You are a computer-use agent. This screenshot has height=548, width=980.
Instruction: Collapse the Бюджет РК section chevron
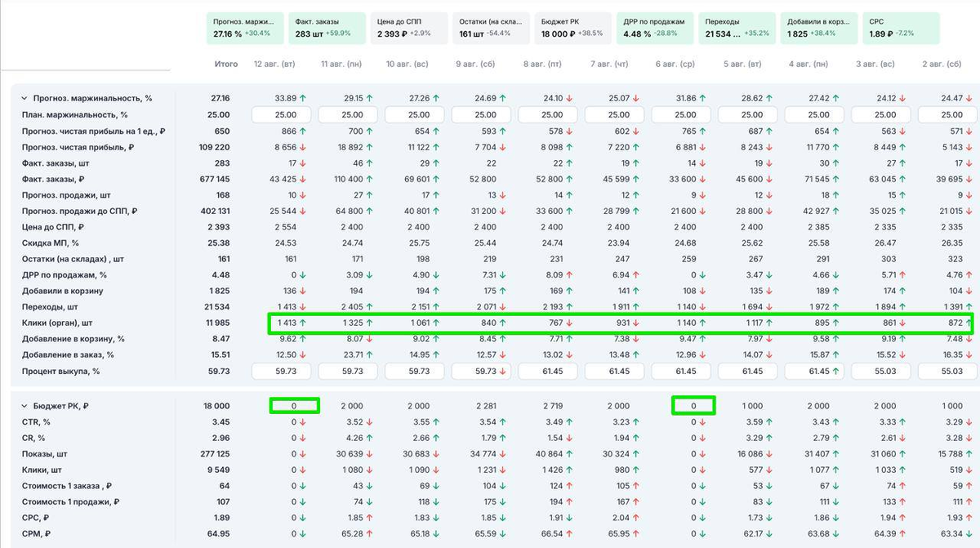(24, 406)
